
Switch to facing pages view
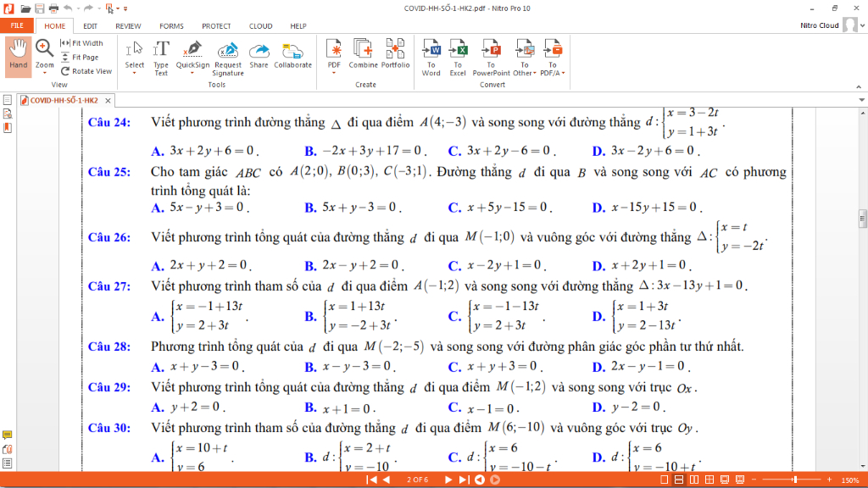coord(694,480)
